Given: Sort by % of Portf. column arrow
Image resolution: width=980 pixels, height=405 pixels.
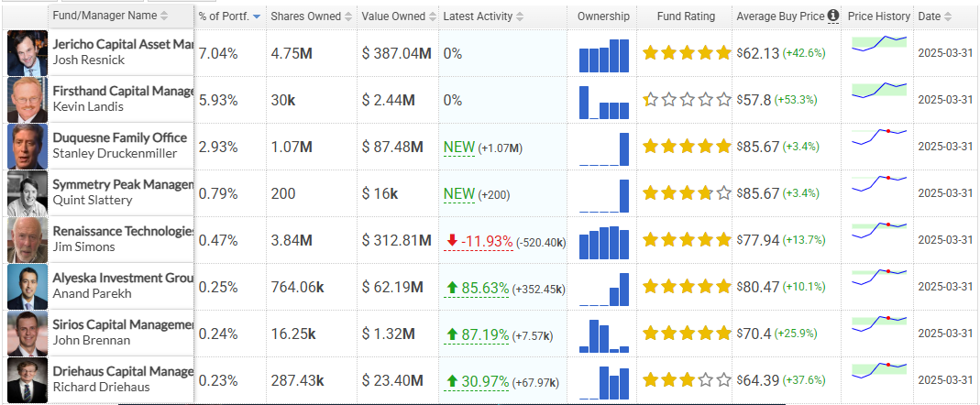Looking at the screenshot, I should [257, 16].
